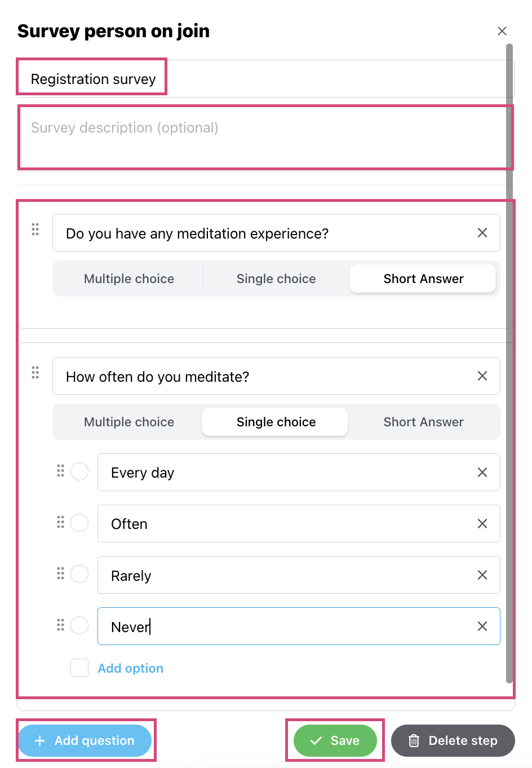Close the Survey person on join dialog
Screen dimensions: 532x768
(502, 31)
